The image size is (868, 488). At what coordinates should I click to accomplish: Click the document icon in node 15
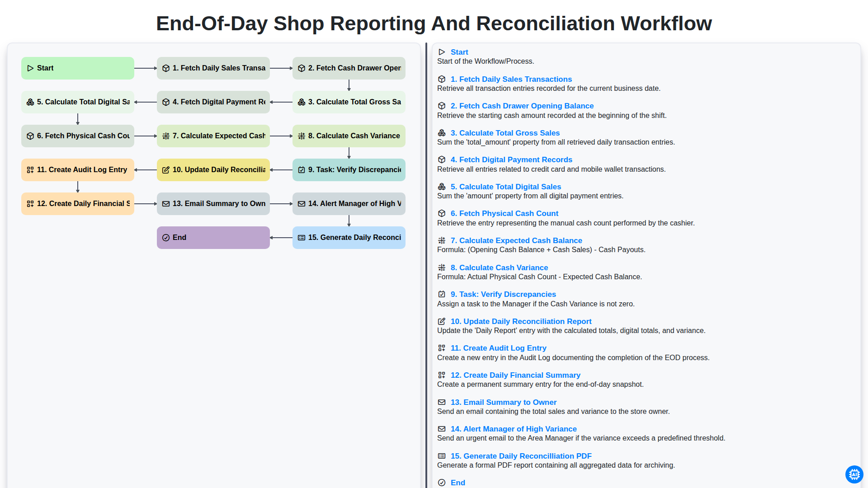click(302, 238)
